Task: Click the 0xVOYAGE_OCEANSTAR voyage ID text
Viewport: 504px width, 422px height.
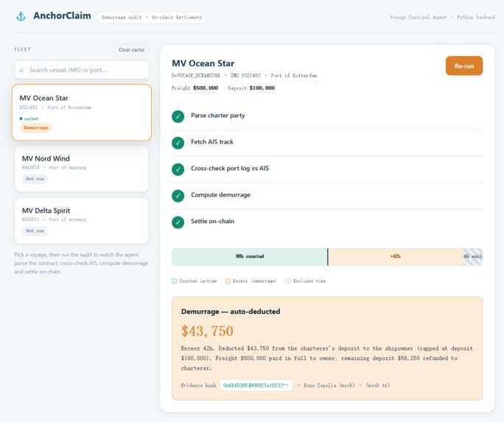Action: (196, 76)
